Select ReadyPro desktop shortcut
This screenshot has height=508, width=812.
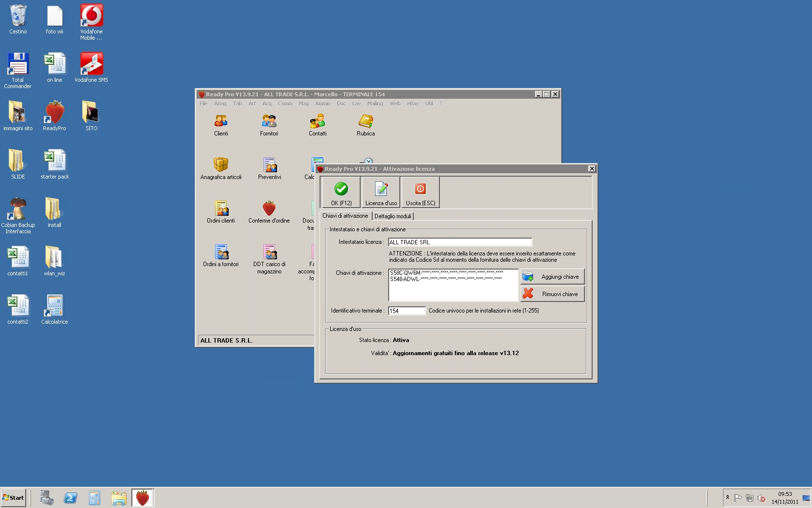[x=55, y=117]
